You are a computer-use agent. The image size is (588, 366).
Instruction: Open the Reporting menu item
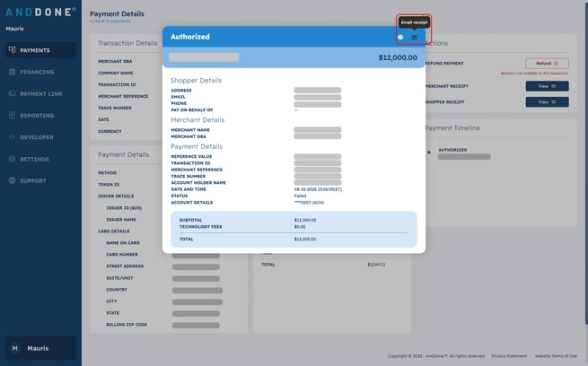coord(37,116)
